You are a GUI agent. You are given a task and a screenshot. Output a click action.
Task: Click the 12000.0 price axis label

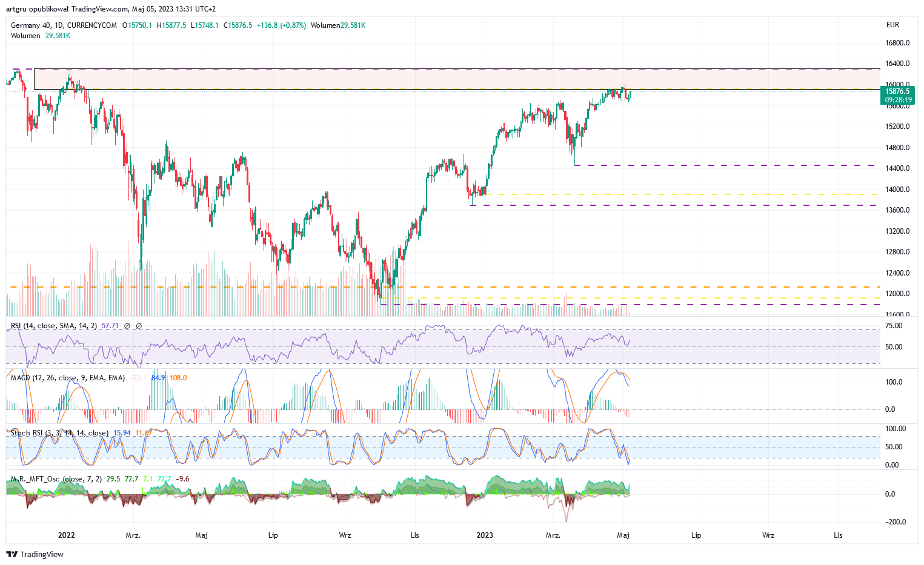(x=897, y=294)
